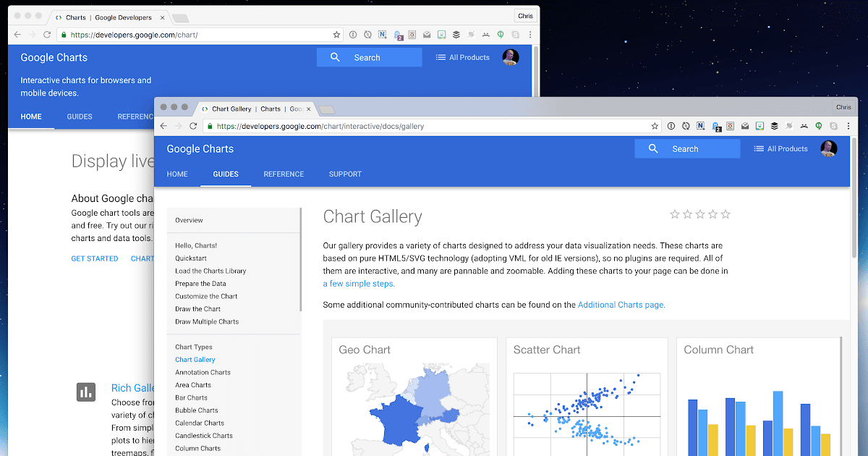Switch to HOME tab in Chart Gallery window
This screenshot has height=456, width=868.
177,174
